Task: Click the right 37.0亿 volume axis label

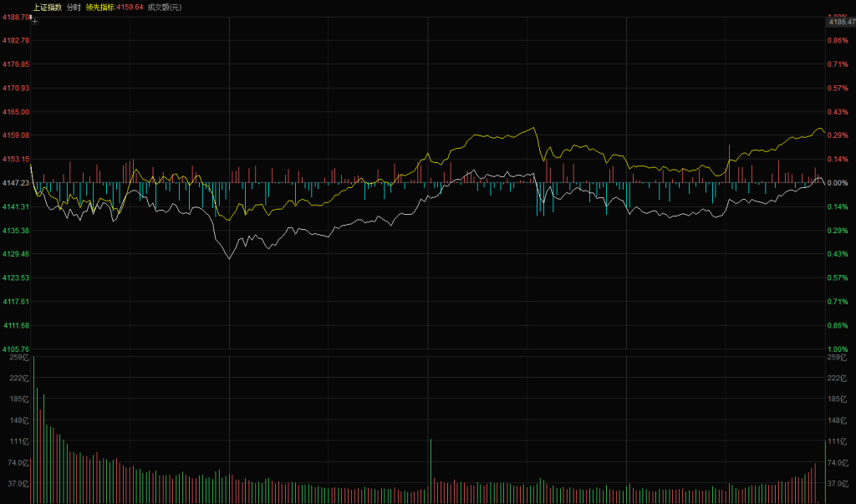Action: pos(838,483)
